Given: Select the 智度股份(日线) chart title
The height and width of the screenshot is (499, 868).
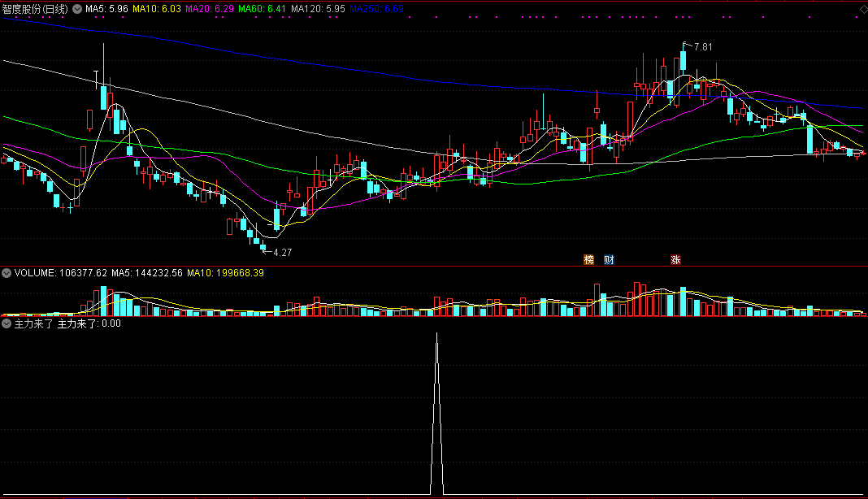Looking at the screenshot, I should [35, 9].
